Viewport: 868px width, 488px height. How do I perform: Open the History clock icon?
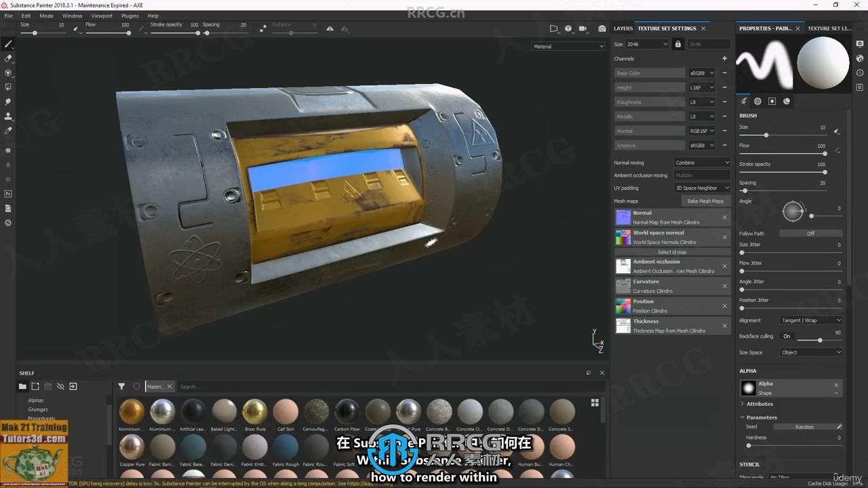pyautogui.click(x=859, y=73)
